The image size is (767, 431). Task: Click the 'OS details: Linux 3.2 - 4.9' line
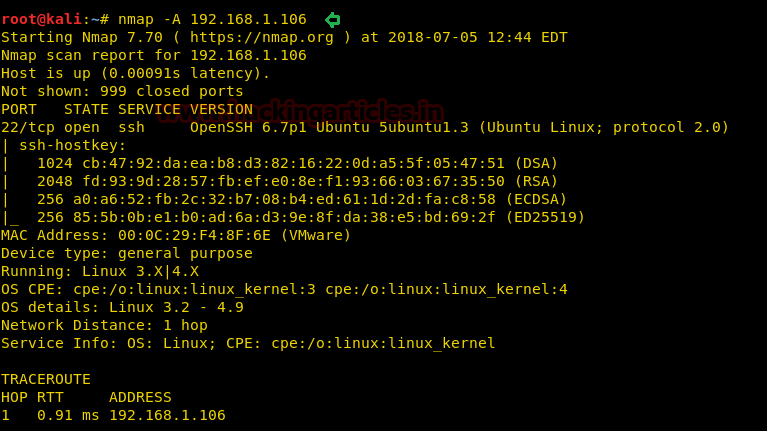[x=122, y=307]
